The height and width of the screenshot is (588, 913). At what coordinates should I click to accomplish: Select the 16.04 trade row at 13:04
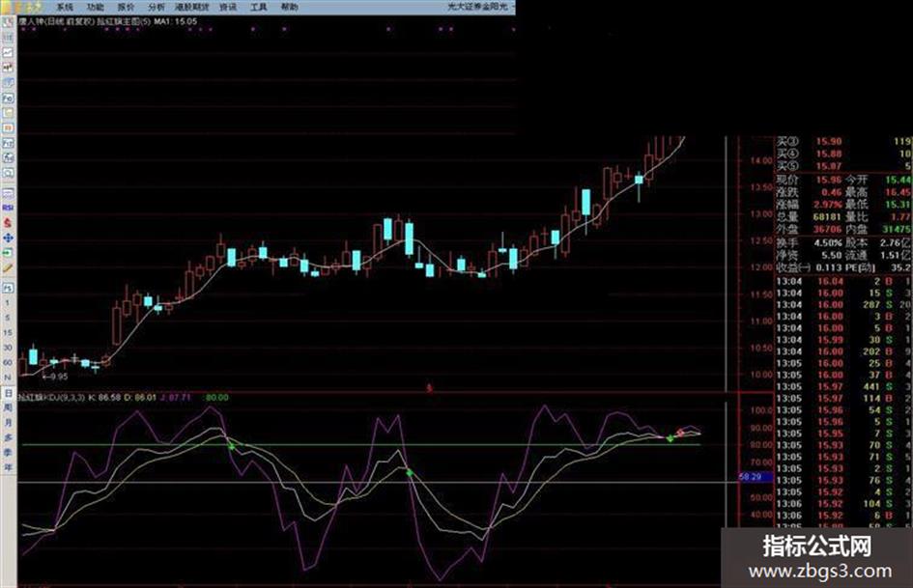pos(843,281)
